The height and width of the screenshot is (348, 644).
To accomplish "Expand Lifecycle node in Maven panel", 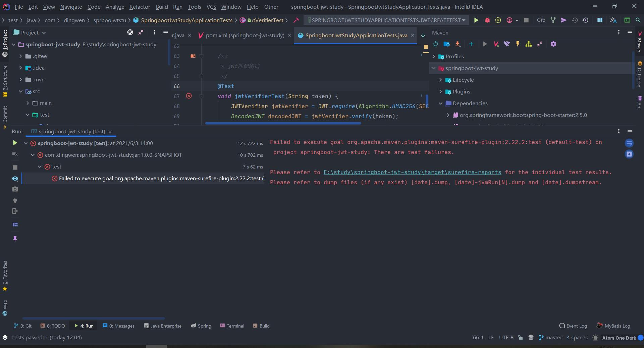I will click(x=440, y=80).
